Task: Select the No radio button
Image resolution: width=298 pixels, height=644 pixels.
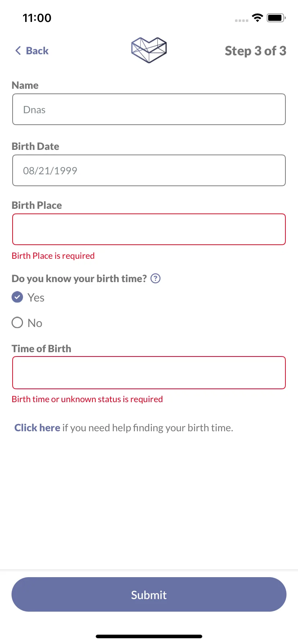Action: coord(17,323)
